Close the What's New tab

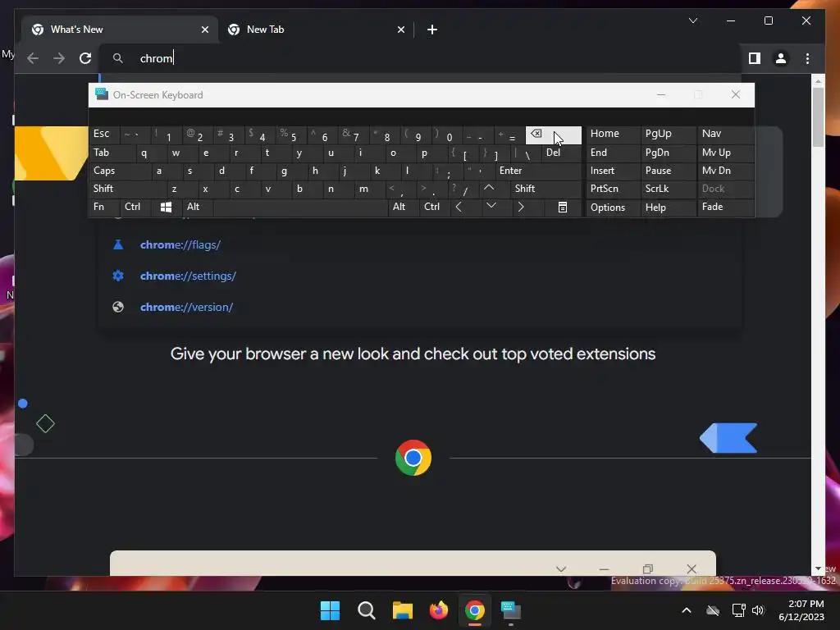click(204, 30)
